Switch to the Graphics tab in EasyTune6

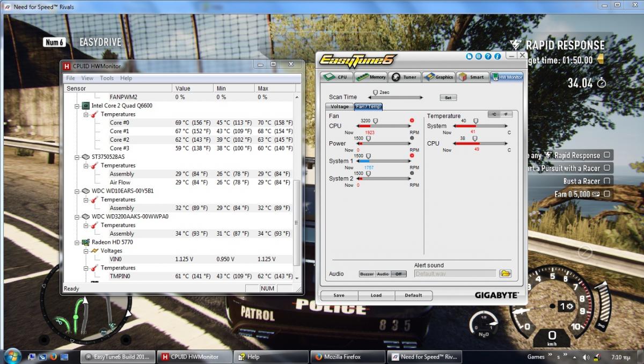coord(438,77)
